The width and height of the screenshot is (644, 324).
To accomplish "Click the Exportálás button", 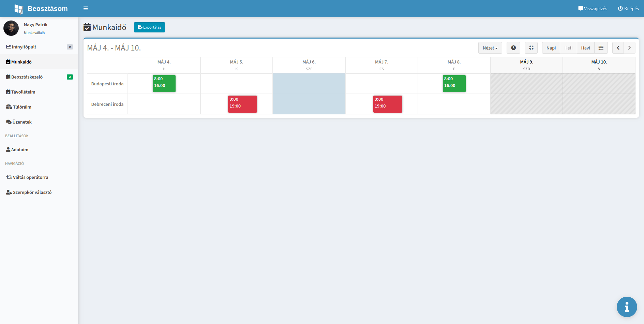I will tap(149, 27).
